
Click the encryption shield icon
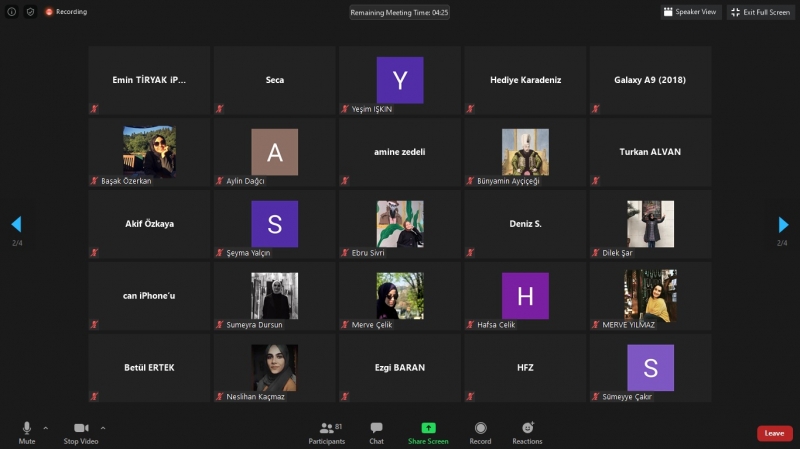[x=30, y=12]
